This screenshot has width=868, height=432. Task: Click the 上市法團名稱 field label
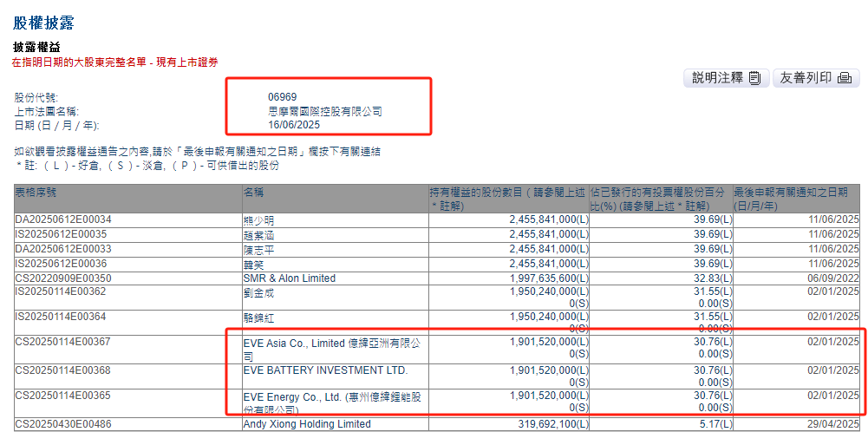coord(47,112)
